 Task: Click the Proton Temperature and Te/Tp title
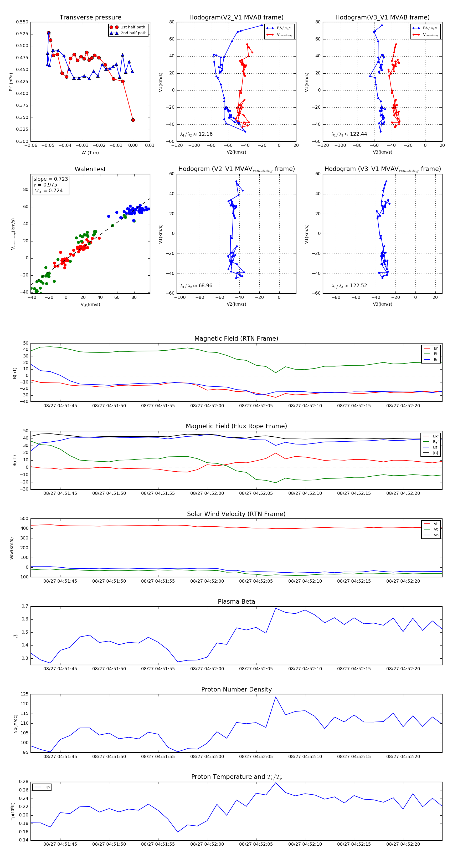(236, 777)
